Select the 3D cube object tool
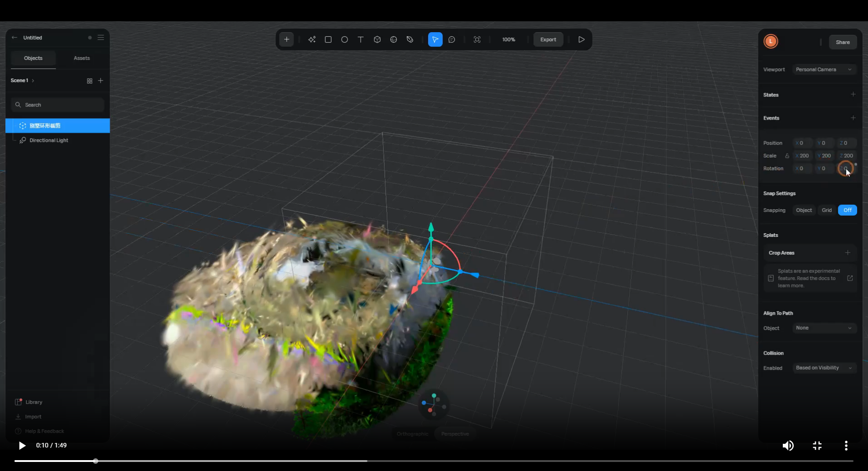868x471 pixels. point(377,40)
